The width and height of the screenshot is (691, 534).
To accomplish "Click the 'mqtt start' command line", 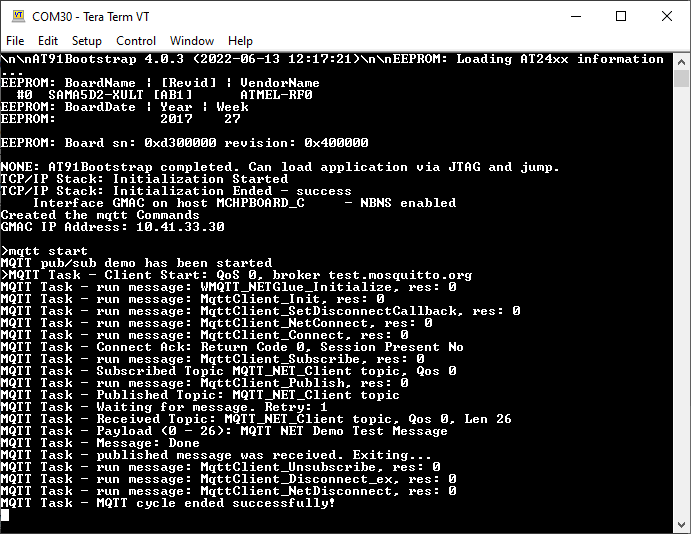I will click(44, 251).
